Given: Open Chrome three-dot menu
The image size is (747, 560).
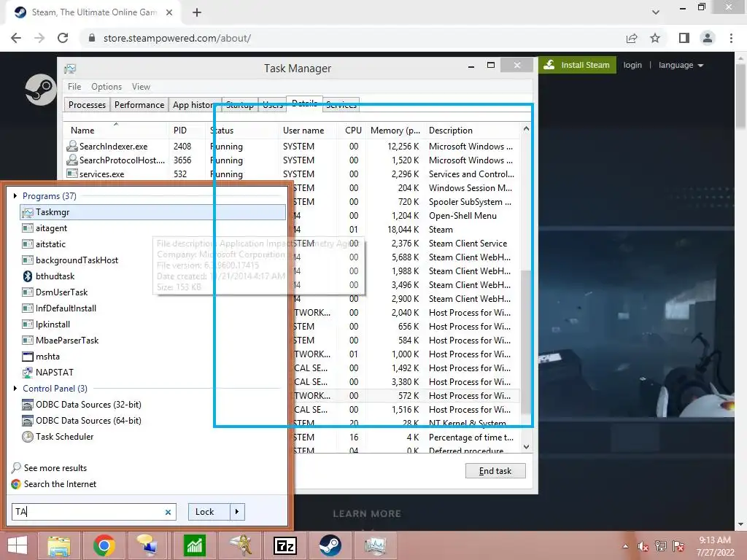Looking at the screenshot, I should [x=731, y=38].
